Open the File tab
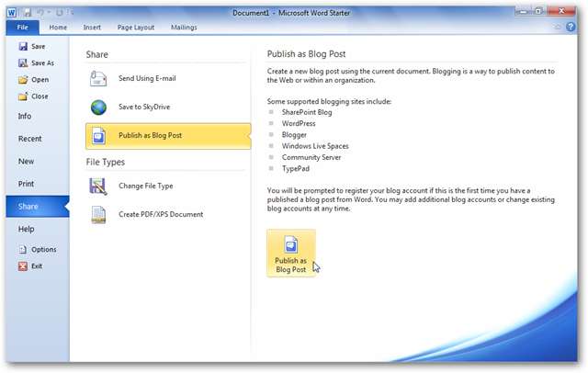The image size is (588, 373). [x=22, y=28]
